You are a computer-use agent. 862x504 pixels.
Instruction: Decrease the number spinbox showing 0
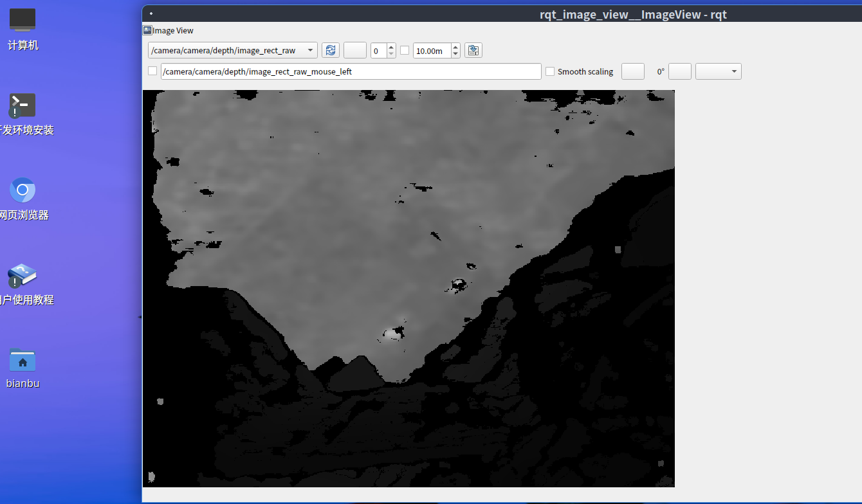[391, 54]
